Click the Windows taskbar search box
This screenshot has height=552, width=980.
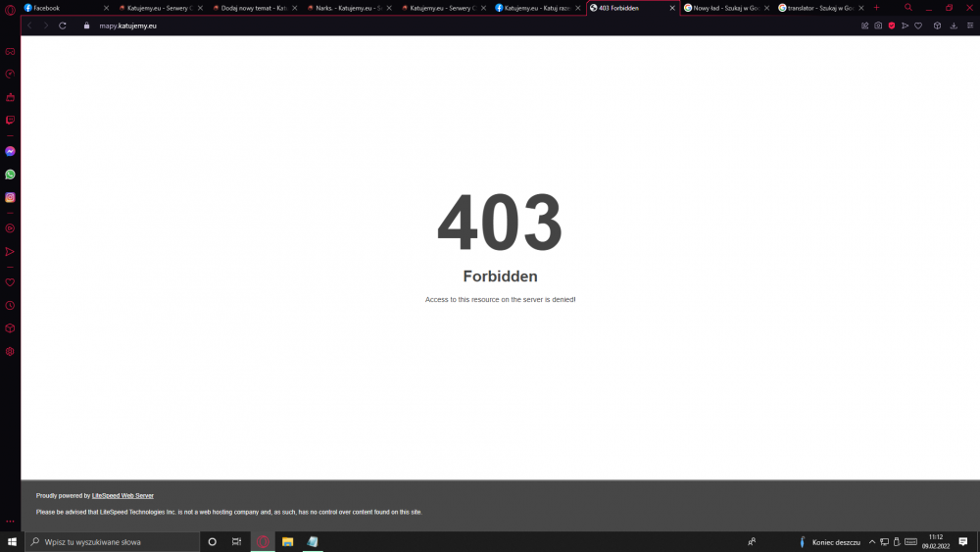tap(113, 542)
